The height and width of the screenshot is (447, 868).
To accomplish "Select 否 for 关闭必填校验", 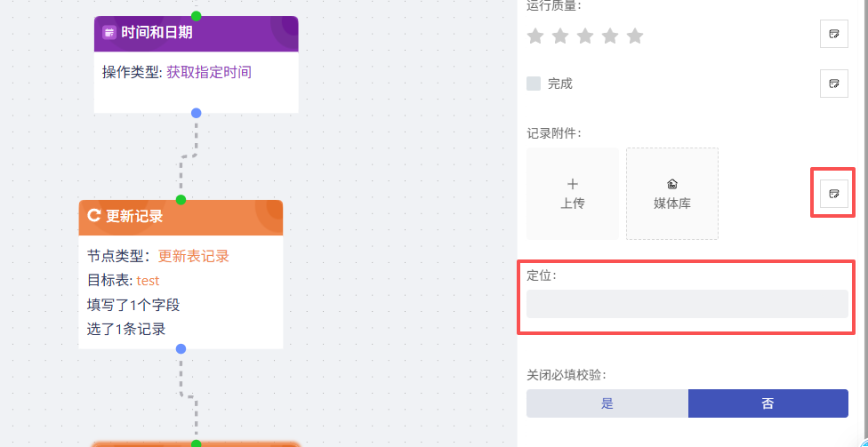I will click(768, 403).
